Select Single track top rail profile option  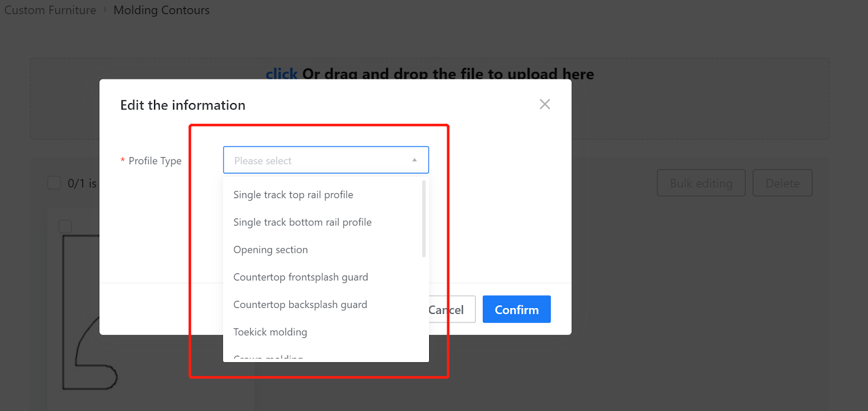(293, 195)
